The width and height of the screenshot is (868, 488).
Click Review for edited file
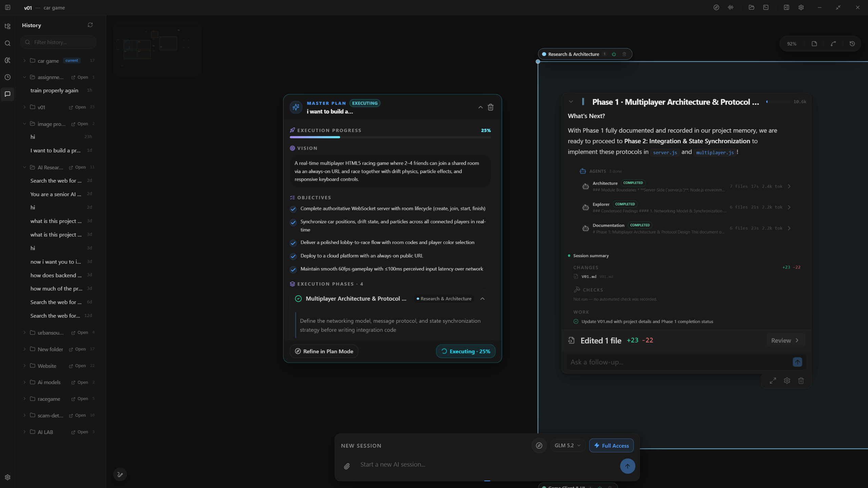click(x=785, y=340)
